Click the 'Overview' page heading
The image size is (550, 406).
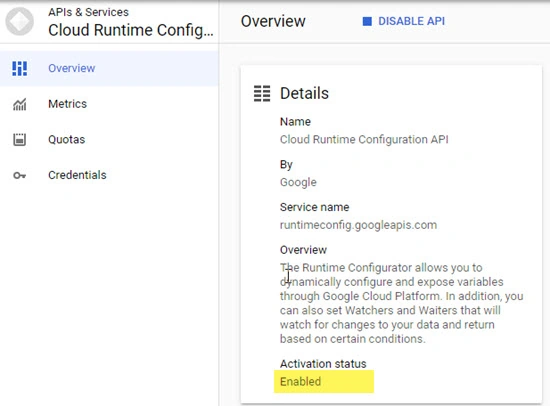click(273, 21)
